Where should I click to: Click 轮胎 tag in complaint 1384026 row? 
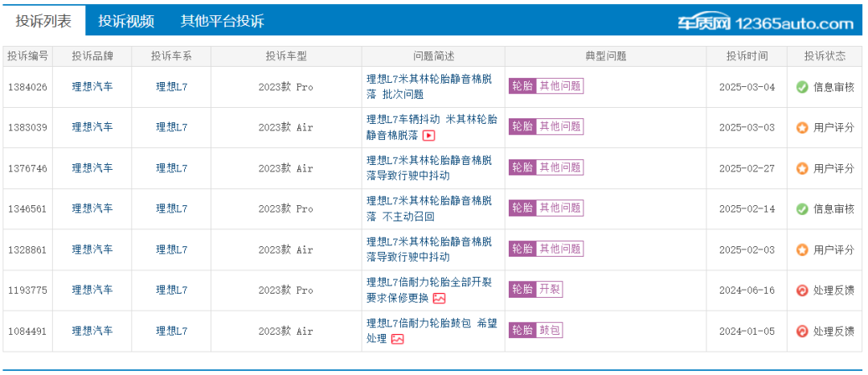(522, 86)
